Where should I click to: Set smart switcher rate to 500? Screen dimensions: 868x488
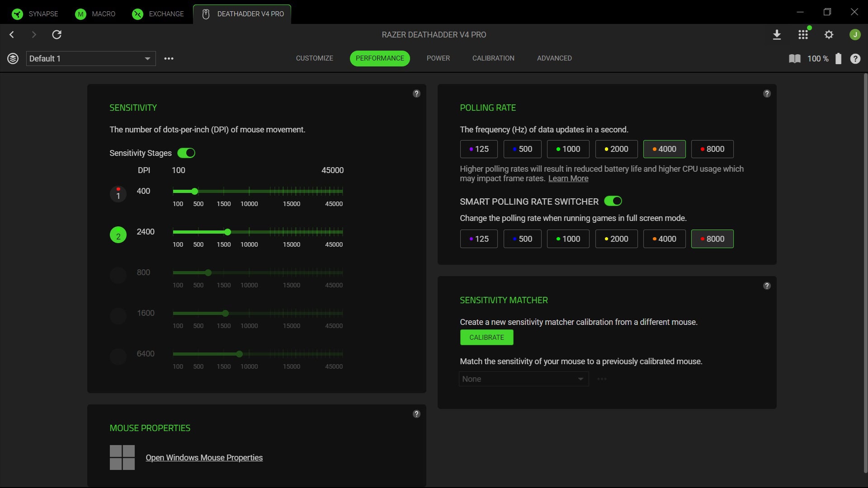[x=522, y=239]
